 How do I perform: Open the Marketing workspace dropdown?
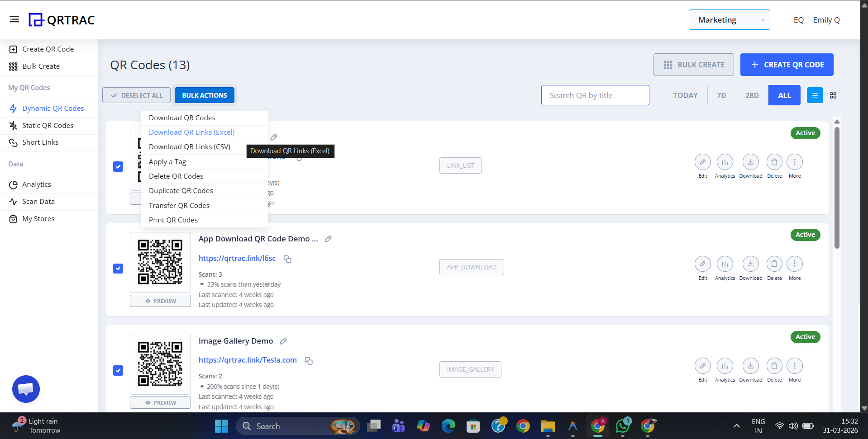(x=729, y=19)
